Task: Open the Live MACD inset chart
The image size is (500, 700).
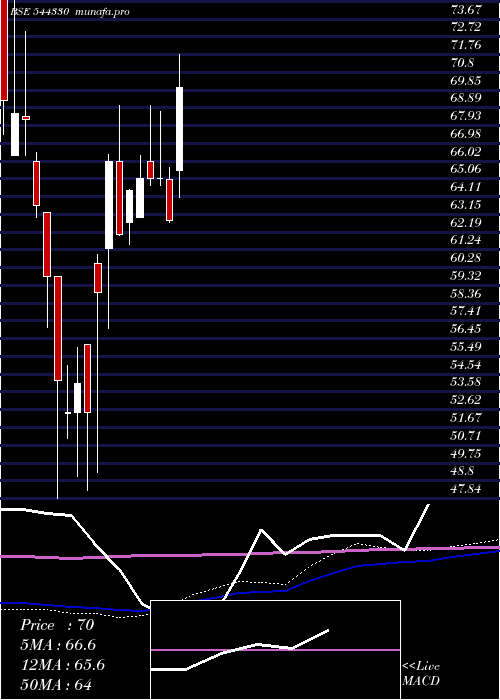Action: [x=275, y=650]
